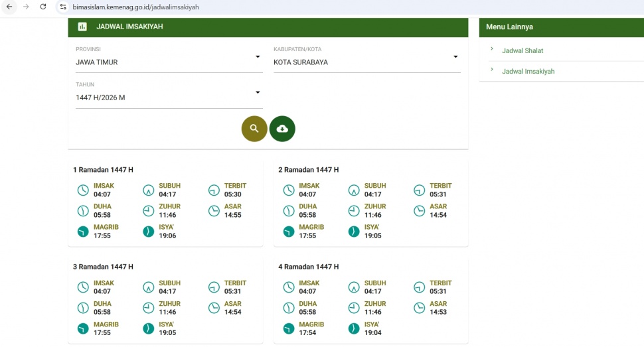Click the site info icon in address bar

pyautogui.click(x=62, y=7)
